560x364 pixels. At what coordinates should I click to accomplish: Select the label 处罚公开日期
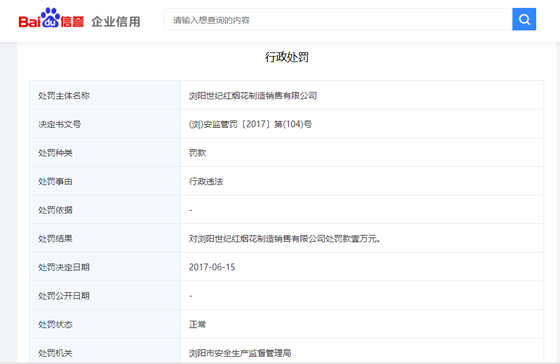click(64, 296)
